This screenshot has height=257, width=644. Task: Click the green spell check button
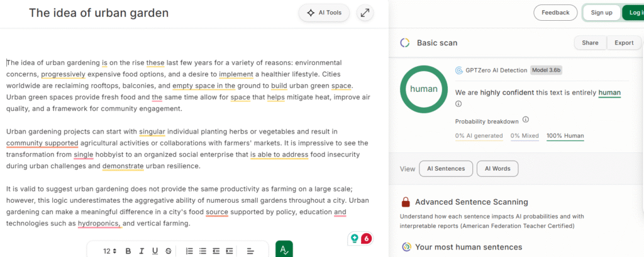click(x=284, y=249)
